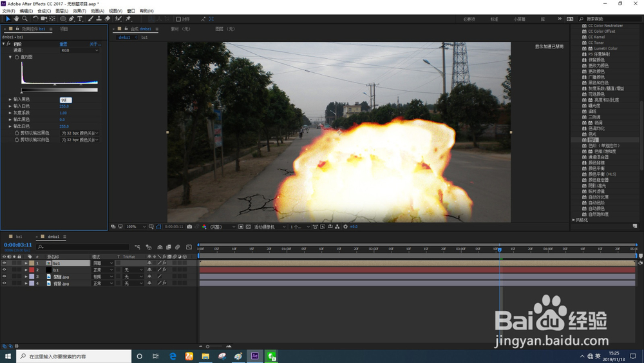
Task: Open viewer resolution quality dropdown
Action: (x=223, y=227)
